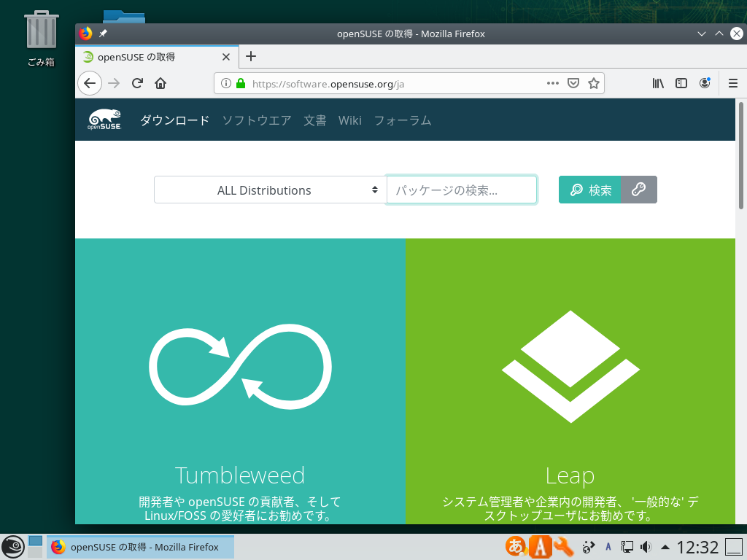Click the tray icon right of the orange wrench
This screenshot has width=747, height=560.
pyautogui.click(x=589, y=547)
